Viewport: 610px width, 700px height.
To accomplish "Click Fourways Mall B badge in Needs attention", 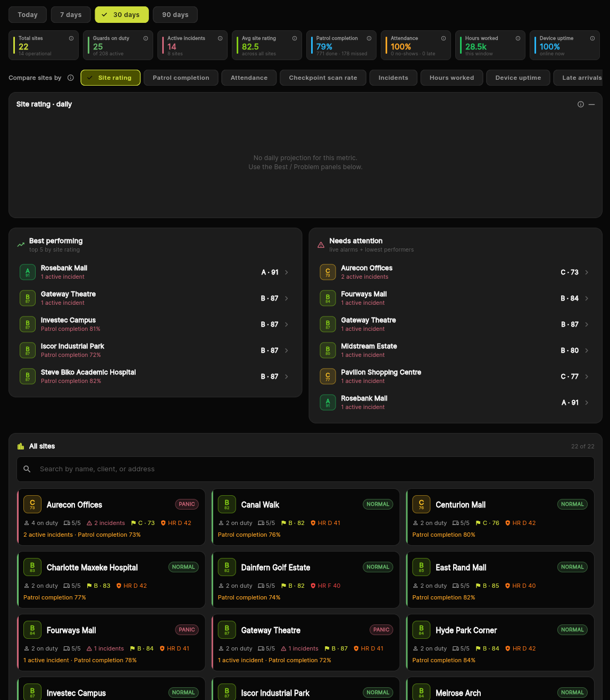I will tap(328, 298).
